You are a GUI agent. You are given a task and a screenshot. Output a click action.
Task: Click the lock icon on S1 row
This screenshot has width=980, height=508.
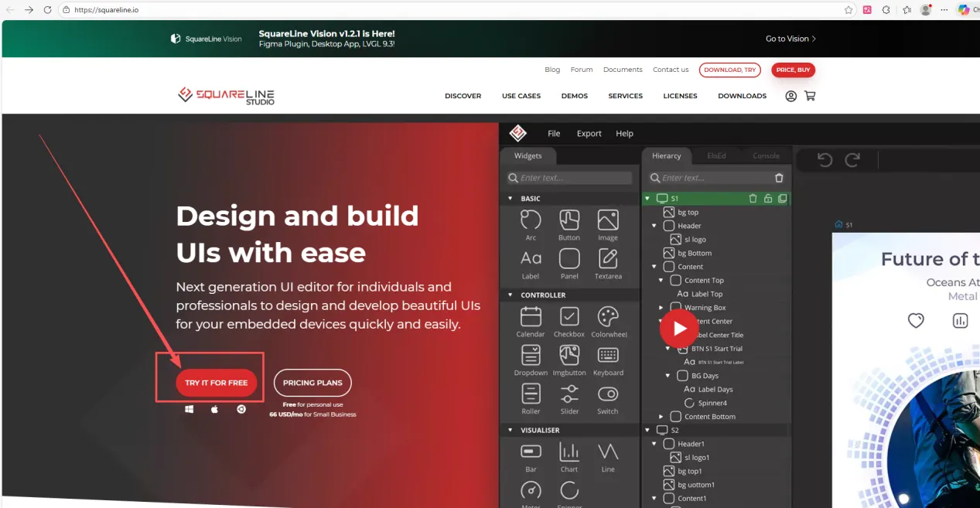pyautogui.click(x=767, y=199)
